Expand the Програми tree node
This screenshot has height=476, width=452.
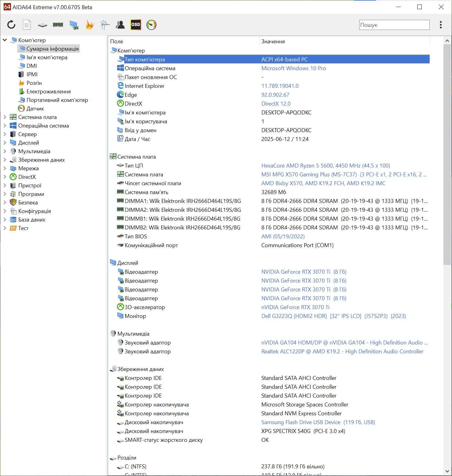(x=5, y=194)
